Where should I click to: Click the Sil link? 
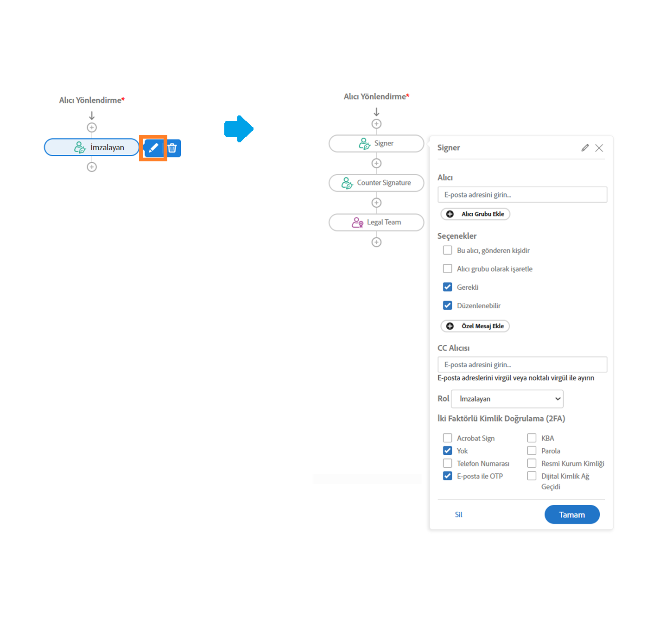458,515
